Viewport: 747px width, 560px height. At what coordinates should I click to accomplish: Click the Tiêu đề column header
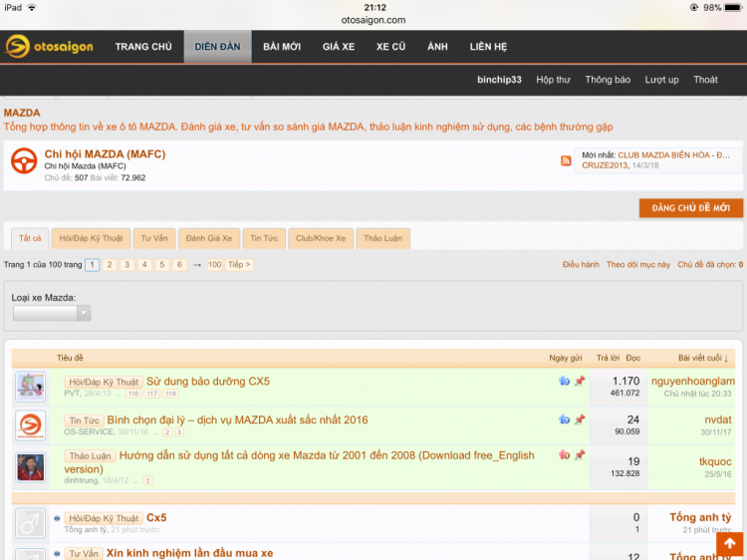(70, 358)
